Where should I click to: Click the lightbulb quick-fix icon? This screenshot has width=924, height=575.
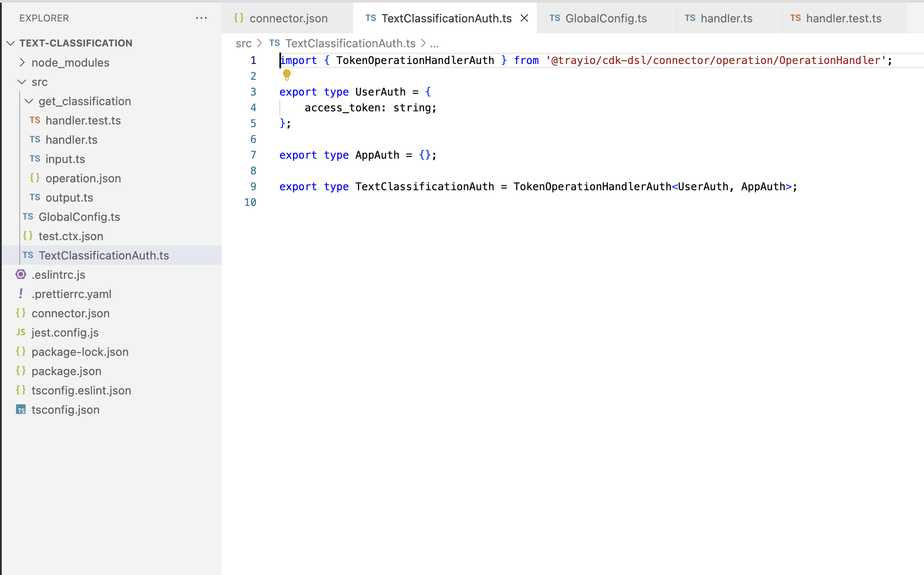point(287,75)
